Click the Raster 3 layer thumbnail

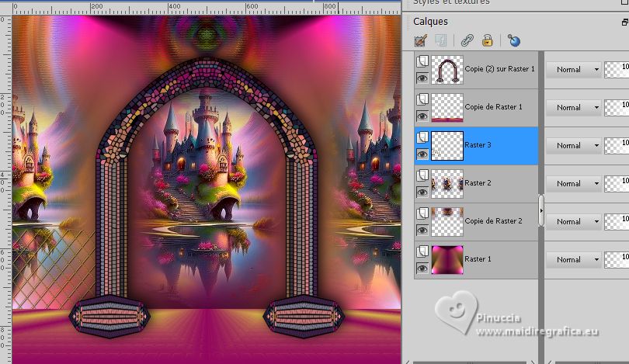click(x=447, y=146)
